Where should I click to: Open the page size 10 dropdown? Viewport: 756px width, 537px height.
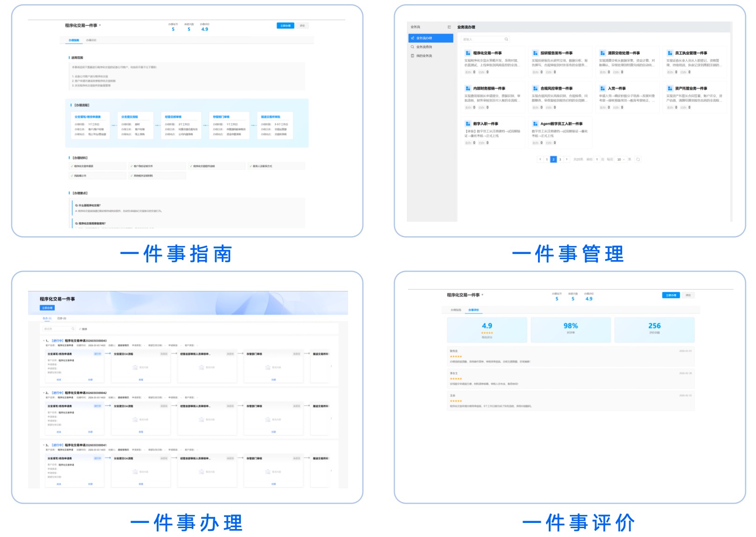620,160
